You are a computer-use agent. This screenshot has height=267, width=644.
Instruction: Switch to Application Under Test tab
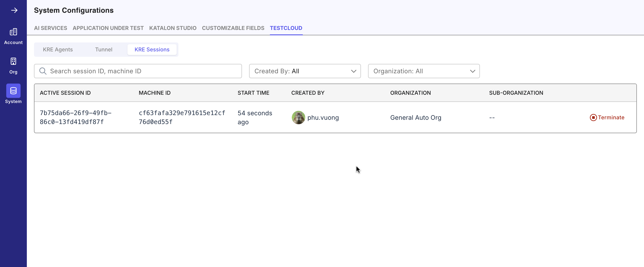(108, 28)
